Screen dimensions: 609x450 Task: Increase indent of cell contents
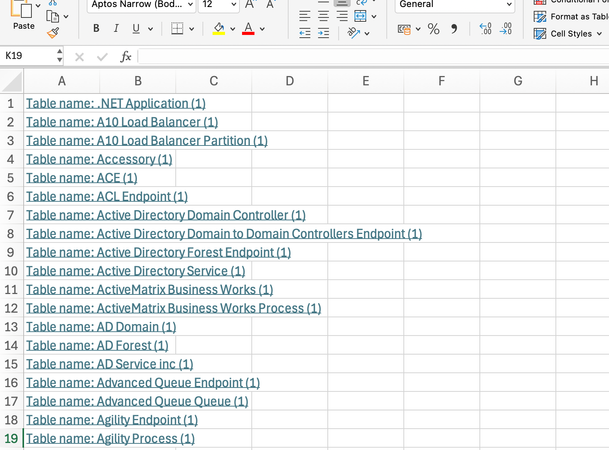click(324, 33)
